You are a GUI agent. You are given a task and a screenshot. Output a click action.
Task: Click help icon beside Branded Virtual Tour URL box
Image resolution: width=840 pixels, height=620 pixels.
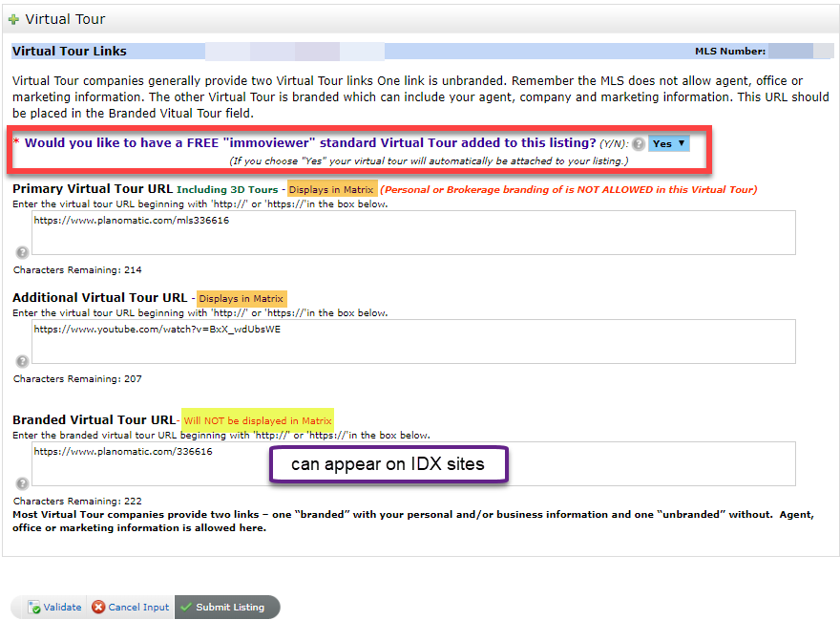click(x=22, y=483)
